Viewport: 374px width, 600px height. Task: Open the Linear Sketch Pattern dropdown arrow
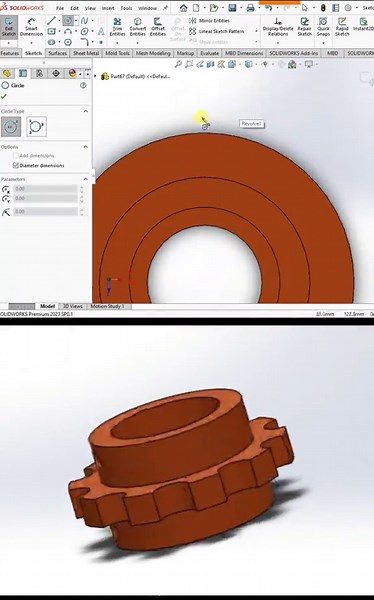[x=256, y=31]
